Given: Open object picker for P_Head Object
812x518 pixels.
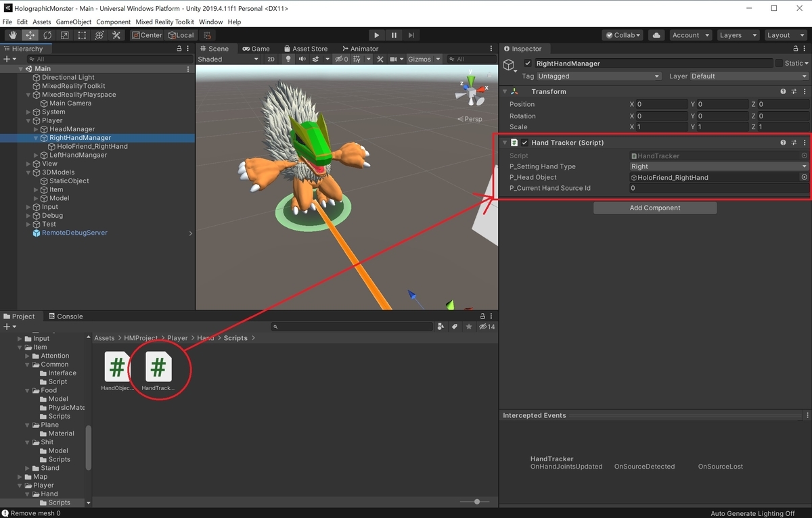Looking at the screenshot, I should pyautogui.click(x=805, y=177).
